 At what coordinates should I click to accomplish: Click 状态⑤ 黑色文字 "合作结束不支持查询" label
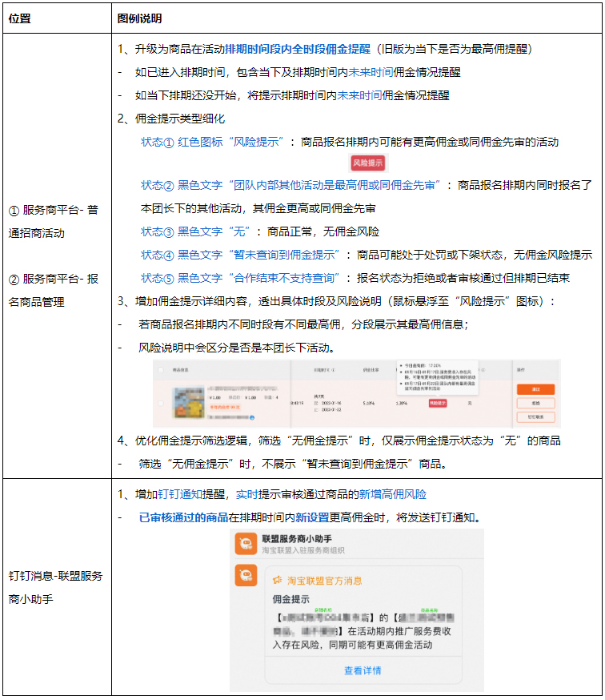pyautogui.click(x=241, y=278)
